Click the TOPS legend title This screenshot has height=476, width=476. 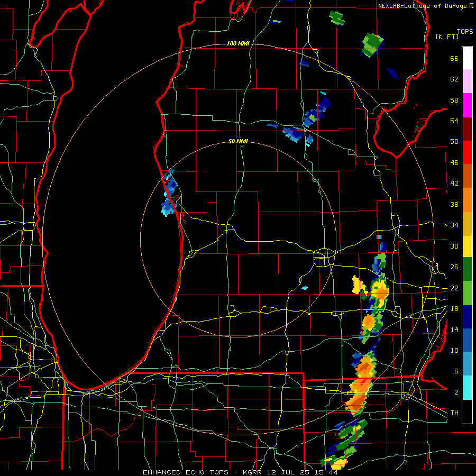[465, 32]
